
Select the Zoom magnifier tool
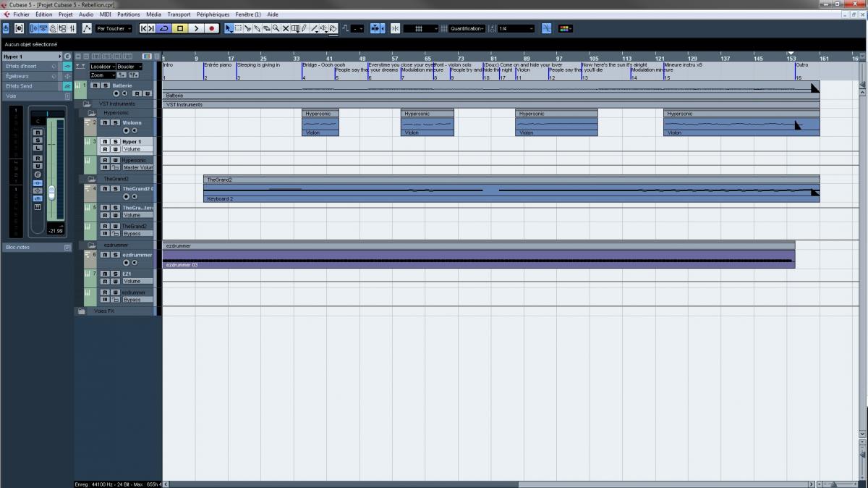(276, 28)
